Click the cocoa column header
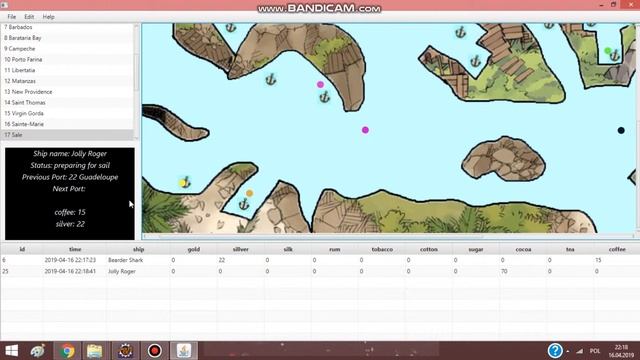This screenshot has width=640, height=360. tap(523, 249)
